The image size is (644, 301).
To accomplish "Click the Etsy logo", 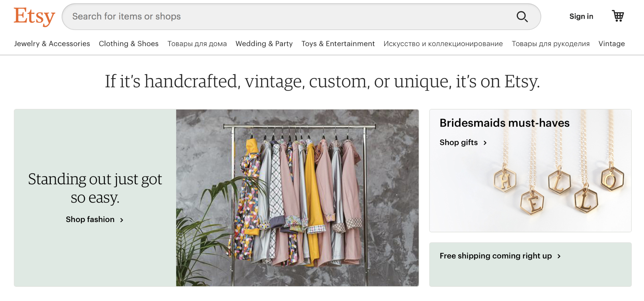I will [34, 16].
